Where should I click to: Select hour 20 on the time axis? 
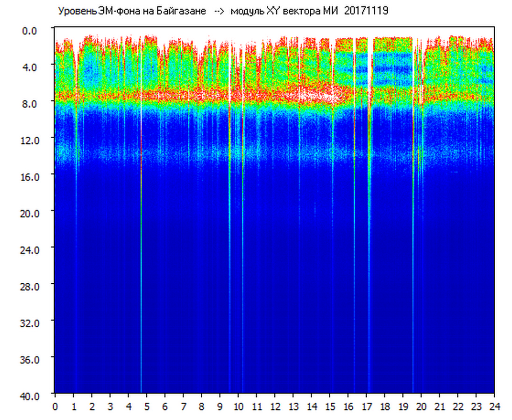[x=421, y=406]
